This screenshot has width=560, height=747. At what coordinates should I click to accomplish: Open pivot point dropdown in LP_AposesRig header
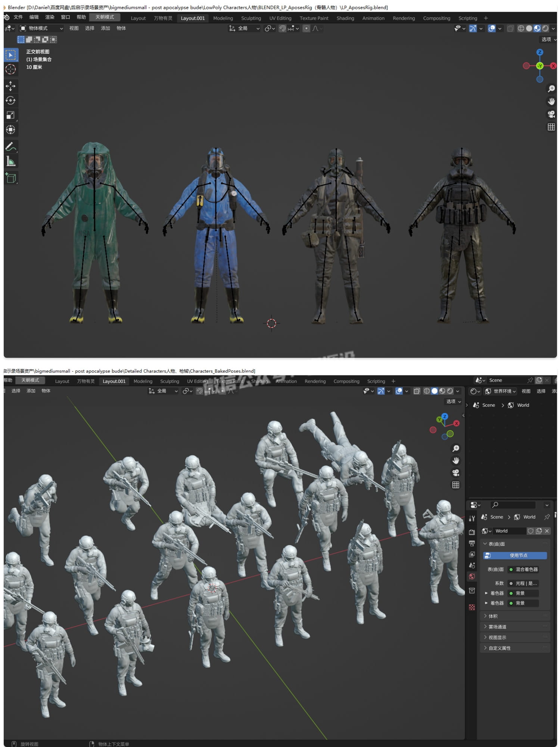[x=270, y=28]
